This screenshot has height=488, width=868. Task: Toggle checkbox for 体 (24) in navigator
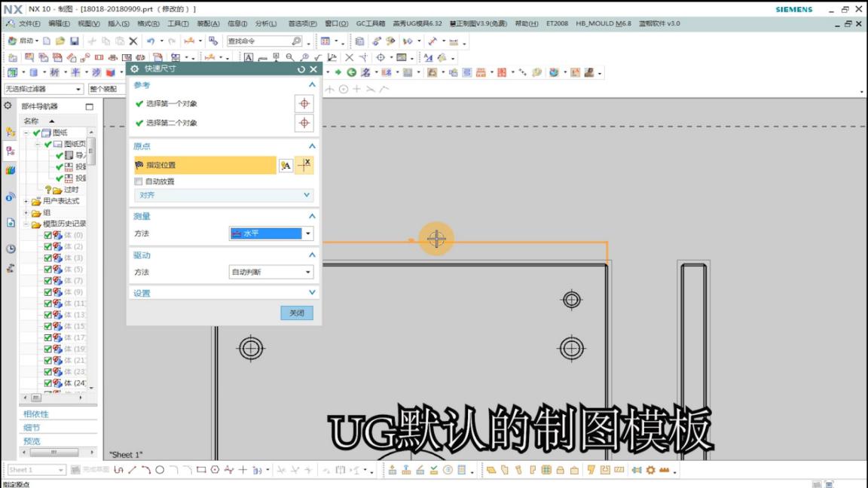(47, 383)
